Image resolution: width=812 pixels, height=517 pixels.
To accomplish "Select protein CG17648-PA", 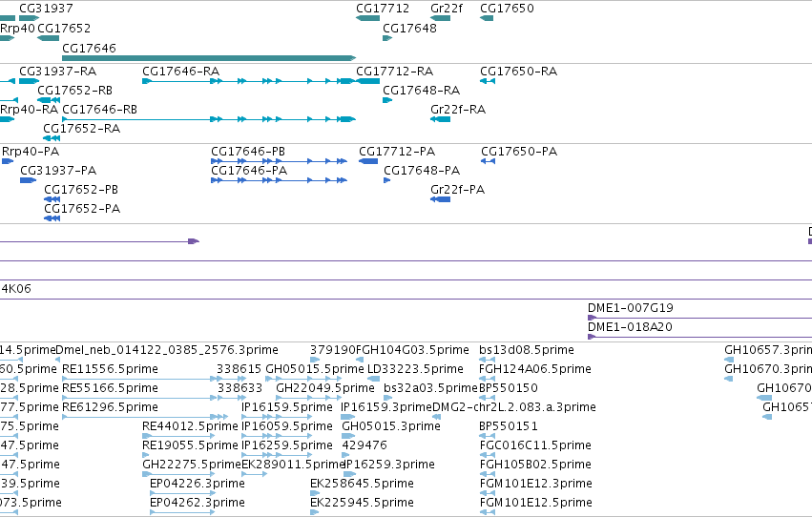I will 386,180.
